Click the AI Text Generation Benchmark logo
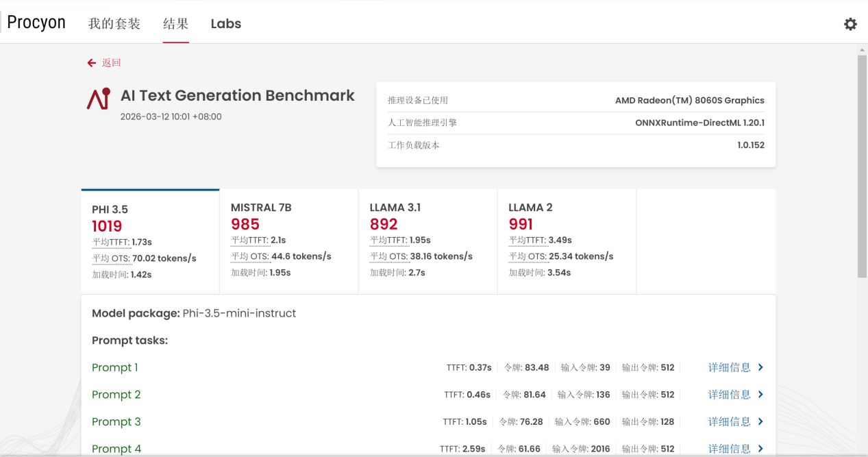 98,99
